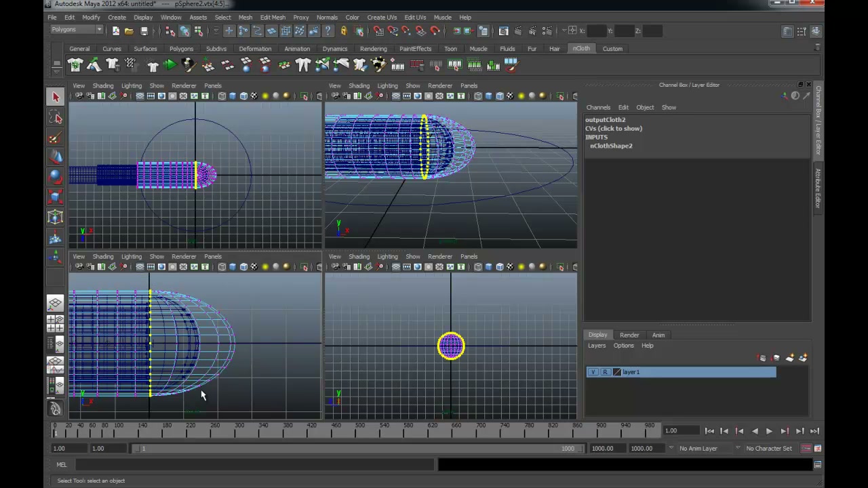Image resolution: width=868 pixels, height=488 pixels.
Task: Play the timeline forwards
Action: [769, 431]
